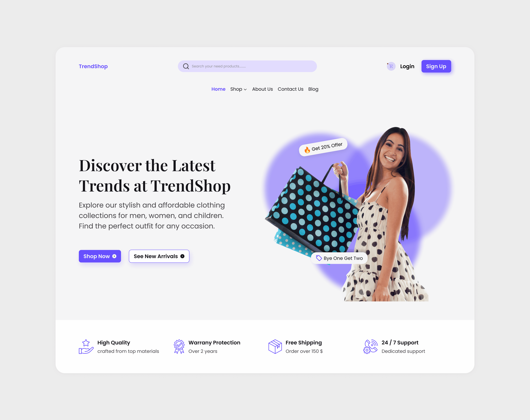The width and height of the screenshot is (530, 420).
Task: Click the Sign Up button
Action: point(436,66)
